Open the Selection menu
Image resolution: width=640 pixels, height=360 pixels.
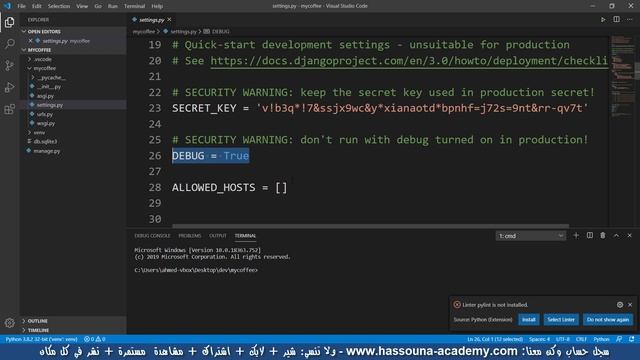pos(59,6)
